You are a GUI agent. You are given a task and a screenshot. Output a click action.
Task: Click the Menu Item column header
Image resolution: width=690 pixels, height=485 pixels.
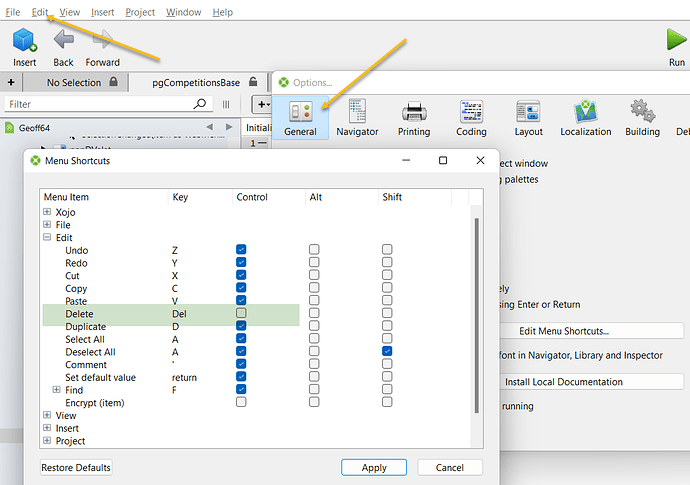(104, 197)
